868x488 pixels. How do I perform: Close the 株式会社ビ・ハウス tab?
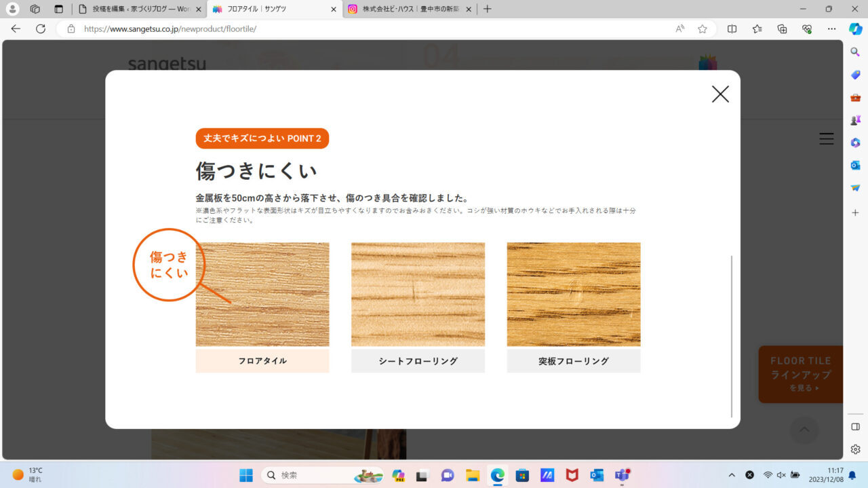(468, 10)
